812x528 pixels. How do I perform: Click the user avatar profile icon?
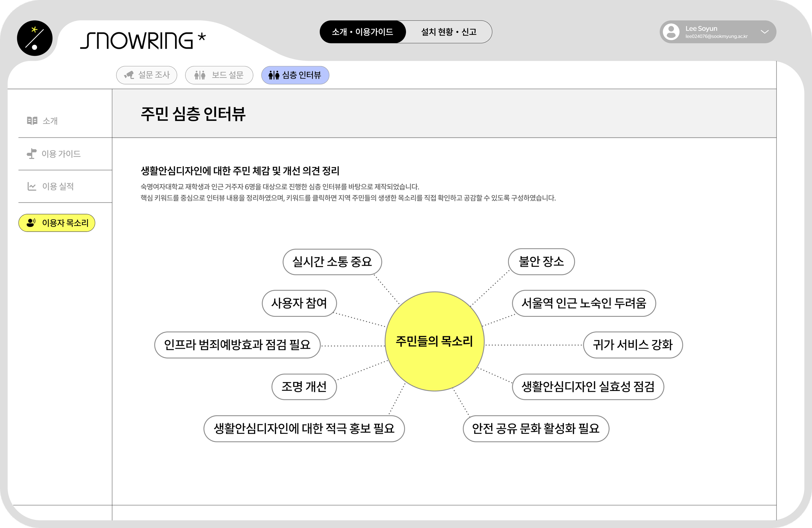671,32
